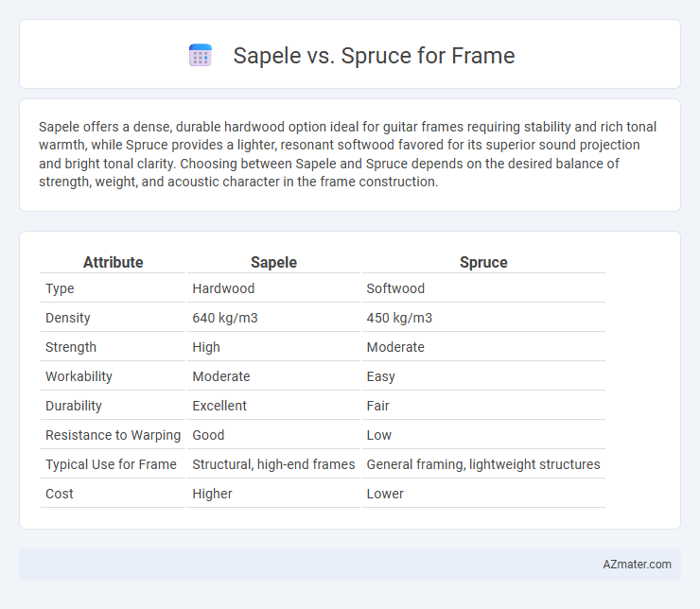Click the 'Typical Use for Frame' label
Screen dimensions: 700x609
pyautogui.click(x=112, y=464)
